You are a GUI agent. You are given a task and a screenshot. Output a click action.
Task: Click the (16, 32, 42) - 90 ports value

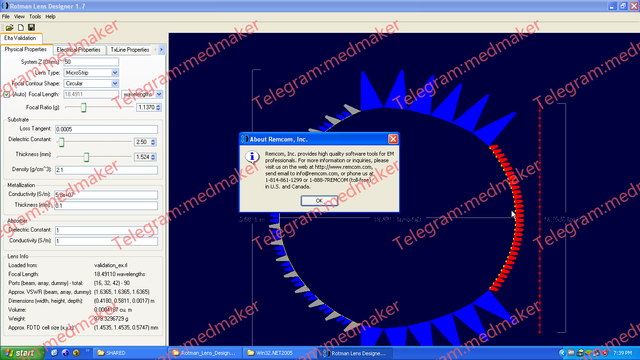point(112,283)
